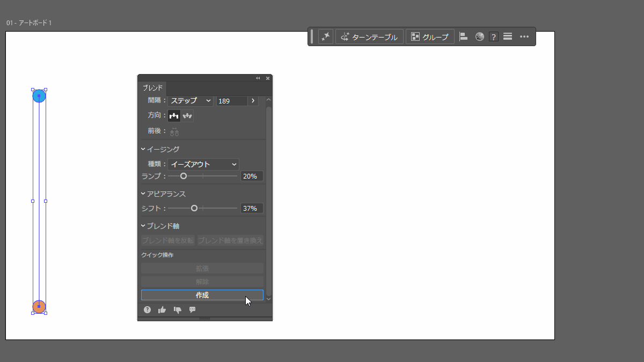Open the 種類 イーズアウト dropdown

click(203, 164)
